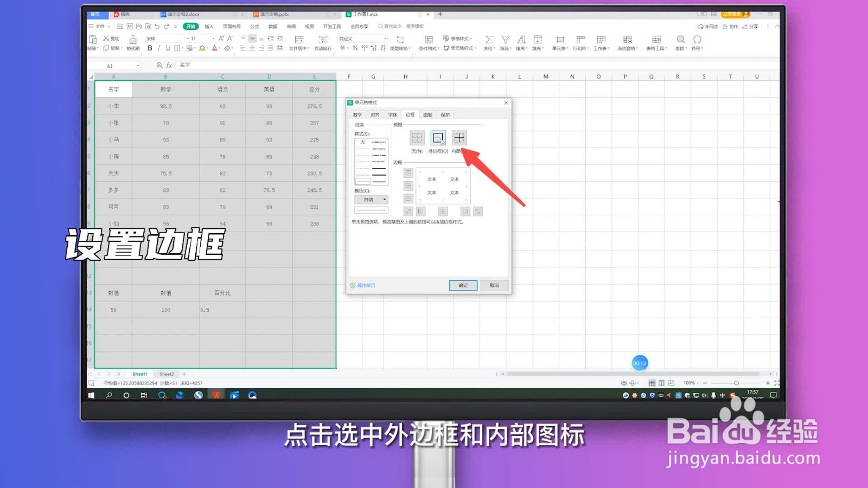868x488 pixels.
Task: Select the inside border preset icon
Action: tap(459, 138)
